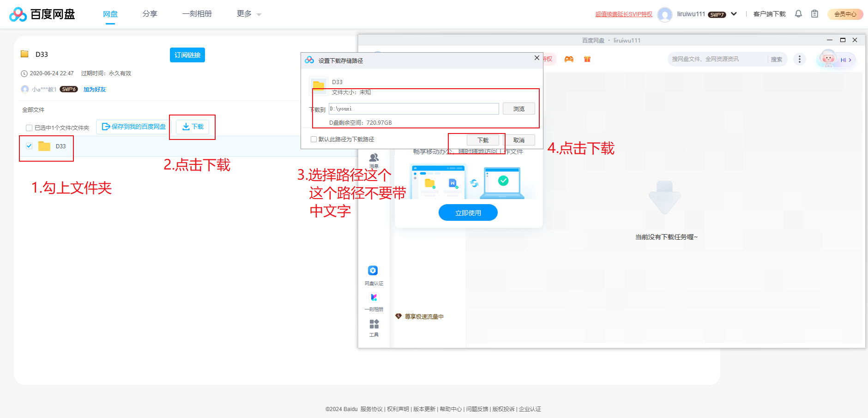
Task: Click the 立即使用 button
Action: click(468, 212)
